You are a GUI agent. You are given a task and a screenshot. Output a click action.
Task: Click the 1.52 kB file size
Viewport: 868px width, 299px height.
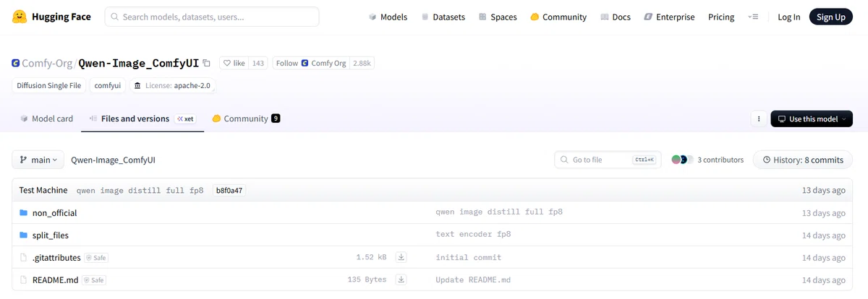point(371,257)
